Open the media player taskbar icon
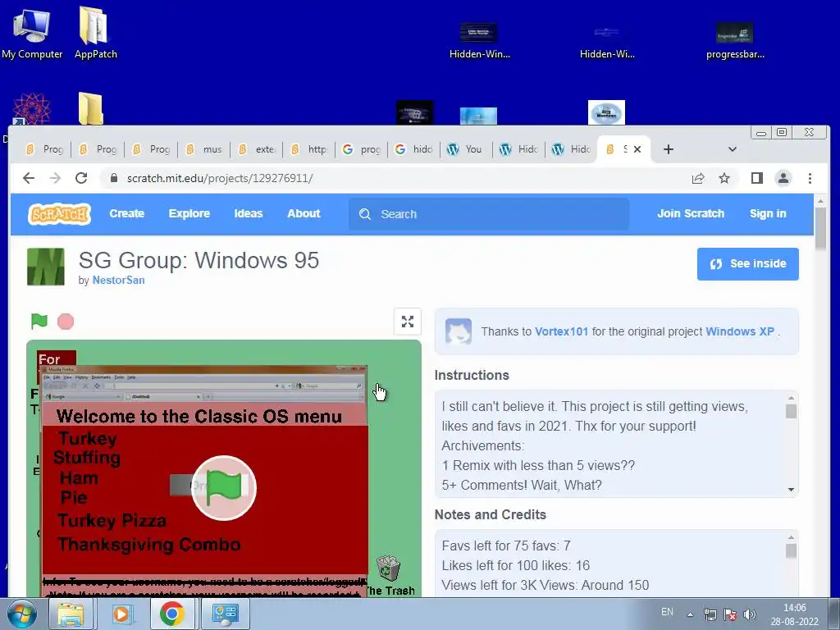Image resolution: width=840 pixels, height=630 pixels. coord(122,614)
